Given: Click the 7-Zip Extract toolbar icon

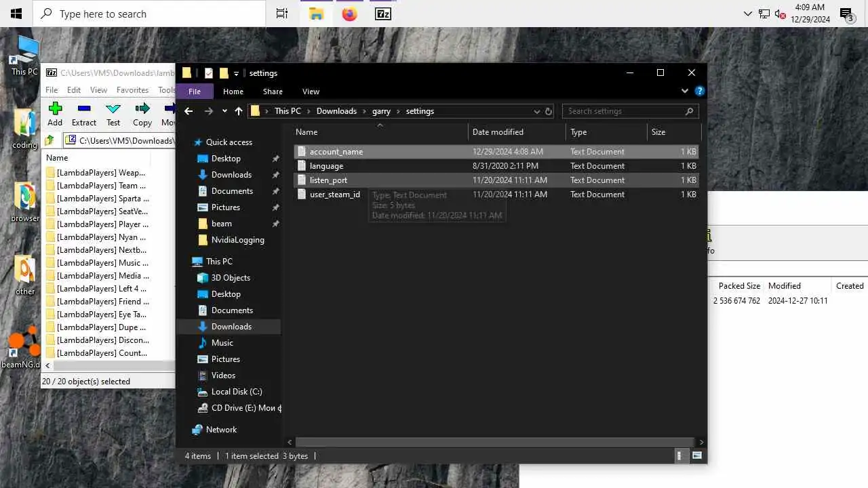Looking at the screenshot, I should point(84,109).
